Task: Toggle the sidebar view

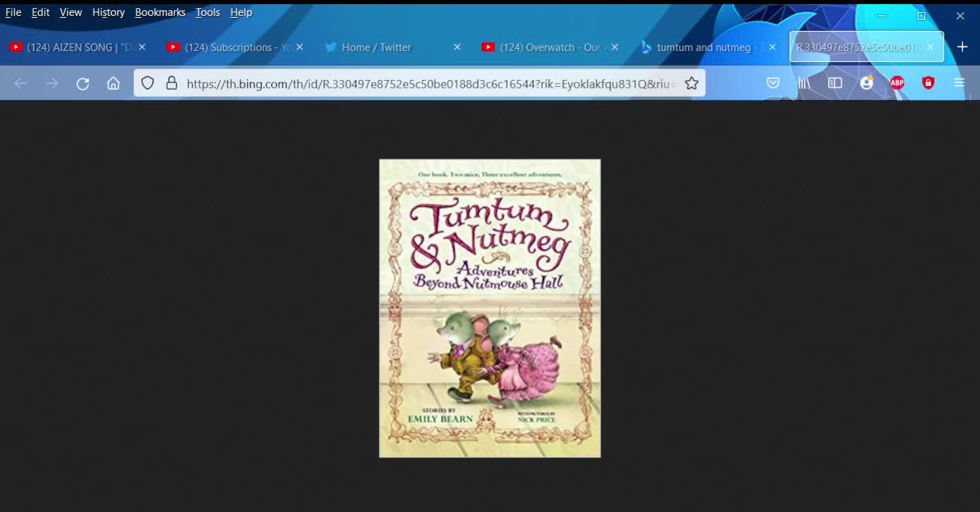Action: pyautogui.click(x=835, y=83)
